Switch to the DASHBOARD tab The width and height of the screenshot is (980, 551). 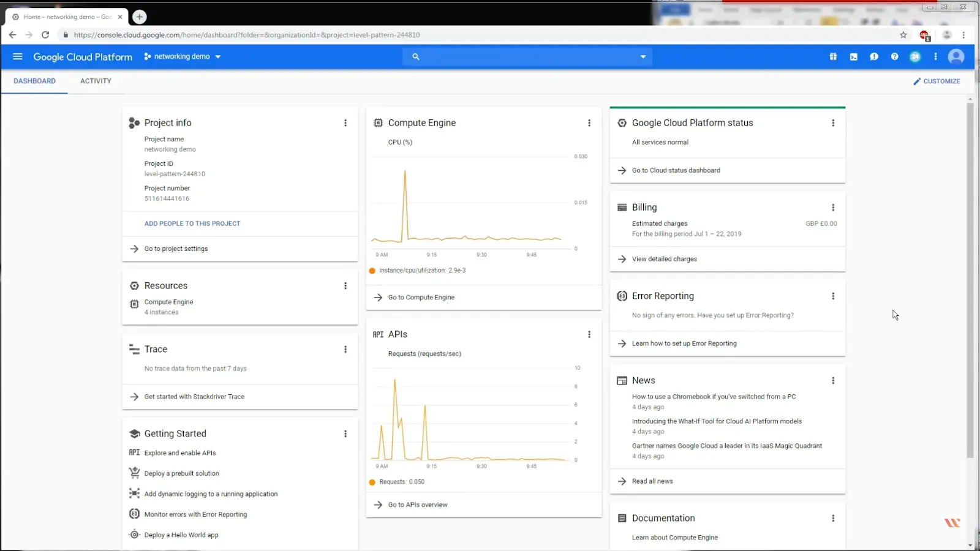[34, 81]
